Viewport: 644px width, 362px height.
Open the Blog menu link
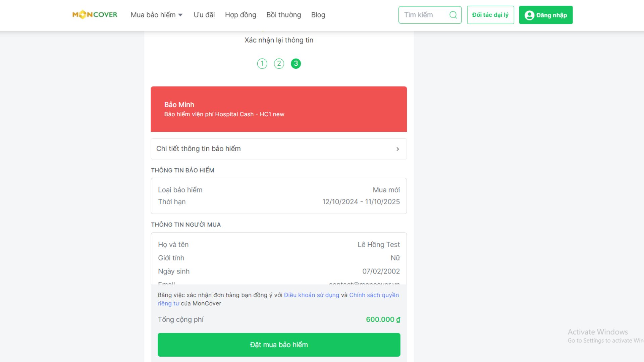318,15
